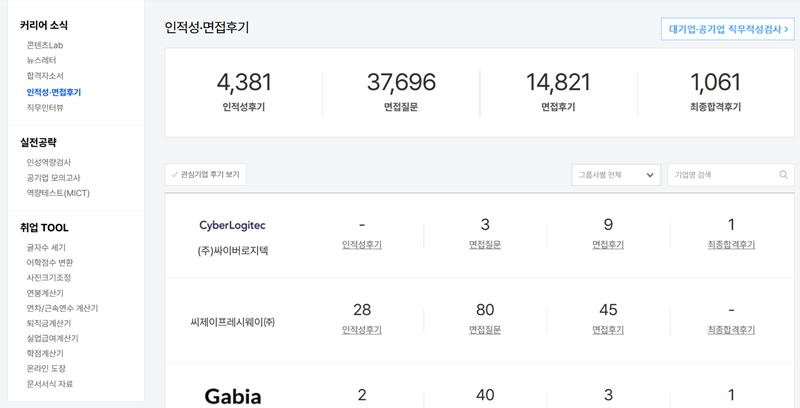Open 대기업·공기업 직무적성검사 link
Viewport: 800px width, 408px height.
coord(728,29)
